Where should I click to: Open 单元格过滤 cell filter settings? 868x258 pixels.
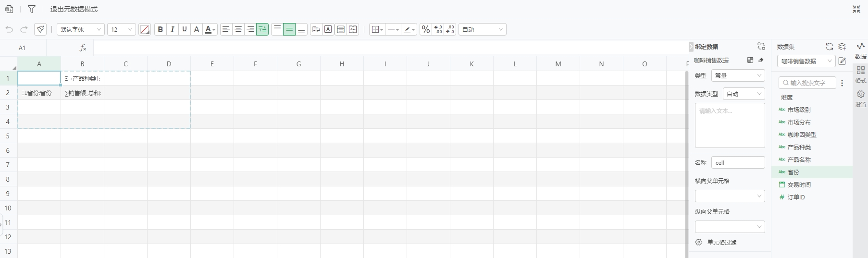point(721,242)
